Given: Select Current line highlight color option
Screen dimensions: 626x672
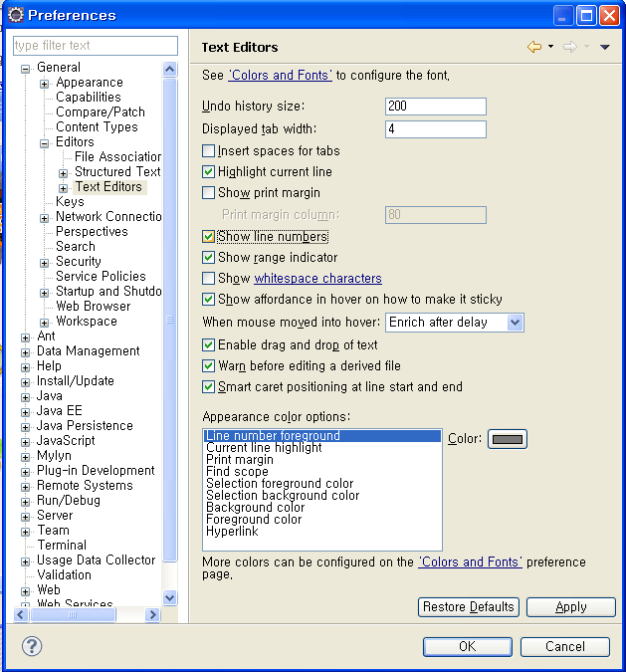Looking at the screenshot, I should (264, 448).
